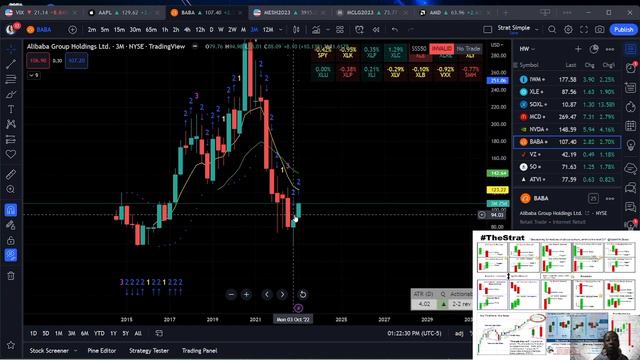Select the crosshair cursor tool

coord(11,49)
